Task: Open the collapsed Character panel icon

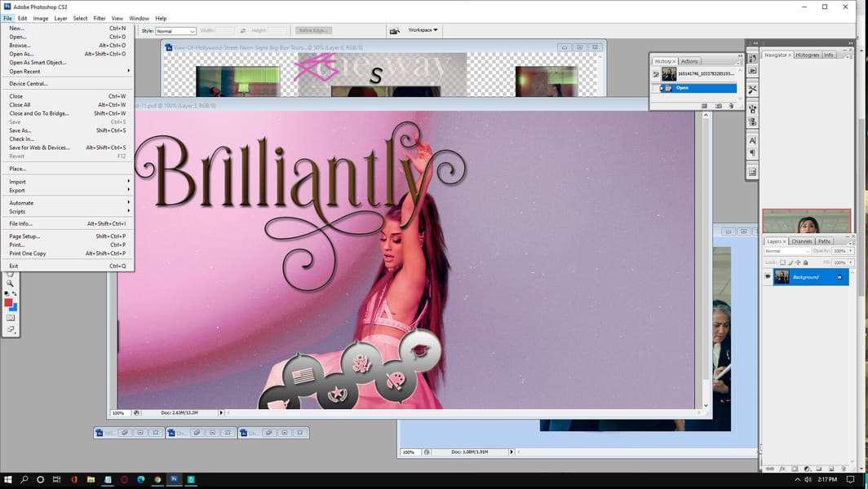Action: (x=752, y=140)
